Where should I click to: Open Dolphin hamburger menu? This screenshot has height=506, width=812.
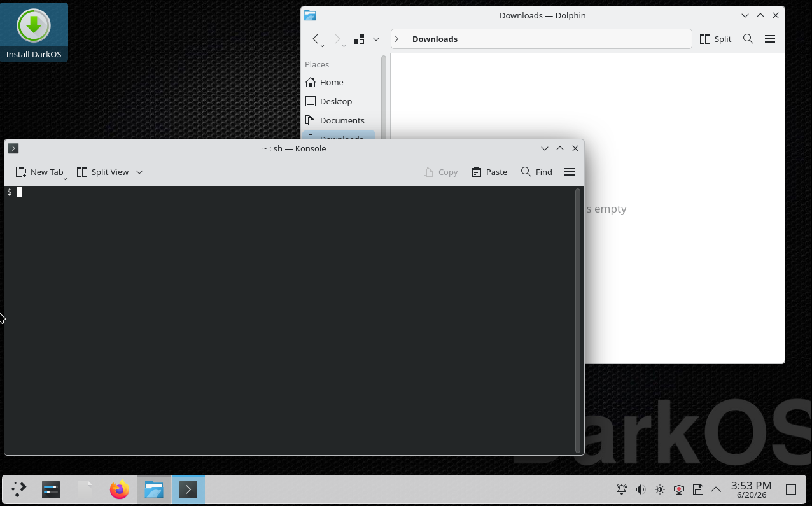click(x=770, y=39)
